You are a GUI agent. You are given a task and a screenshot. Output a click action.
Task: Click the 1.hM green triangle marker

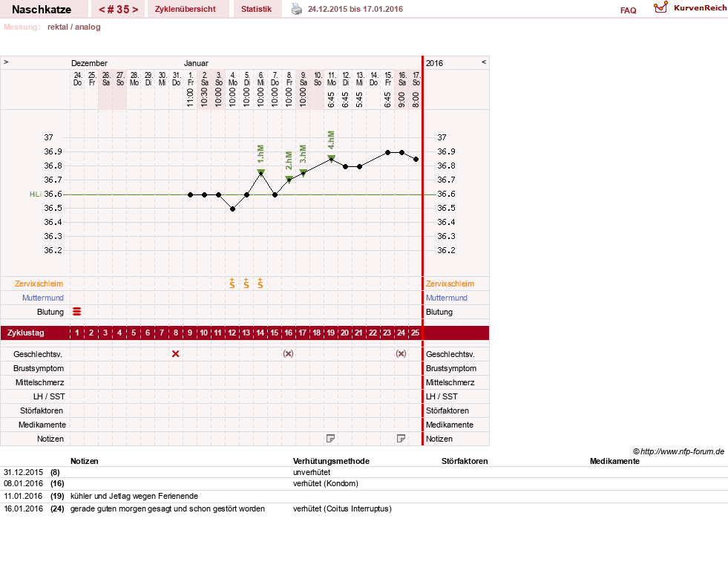pos(261,172)
